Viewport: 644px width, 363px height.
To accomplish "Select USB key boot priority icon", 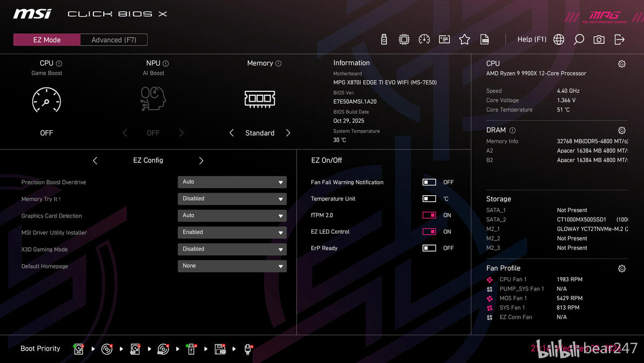I will coord(191,349).
